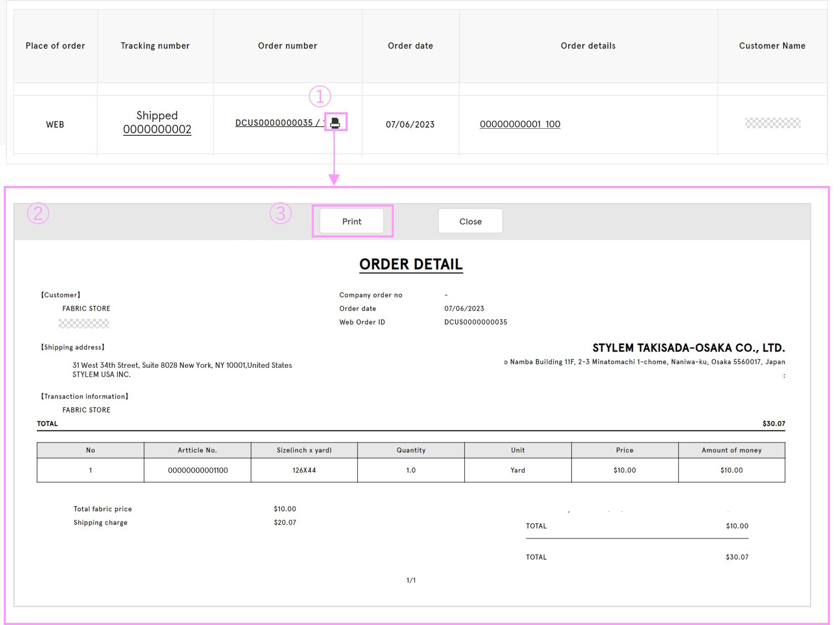Click the Web Order ID value DCUS0000000035

476,322
